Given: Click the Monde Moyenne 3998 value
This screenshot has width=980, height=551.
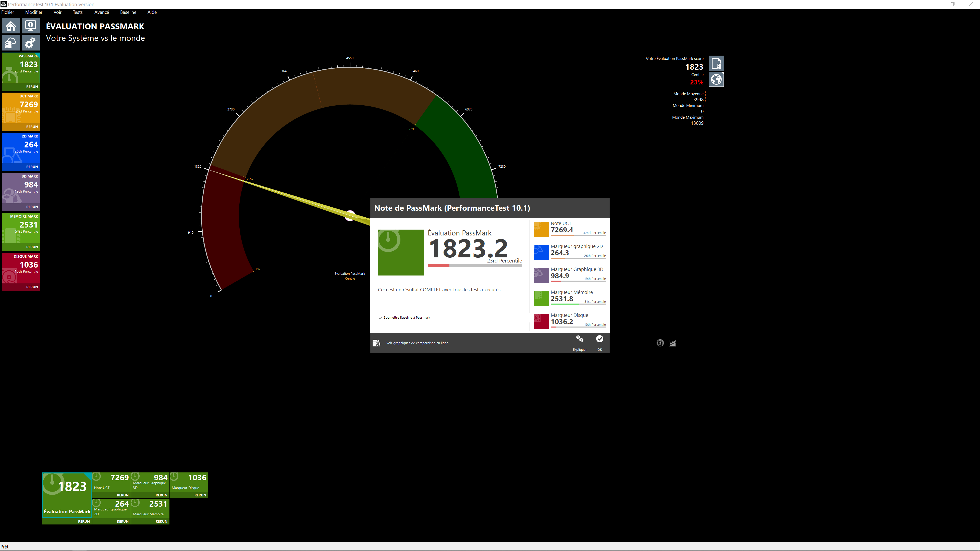Looking at the screenshot, I should 698,100.
